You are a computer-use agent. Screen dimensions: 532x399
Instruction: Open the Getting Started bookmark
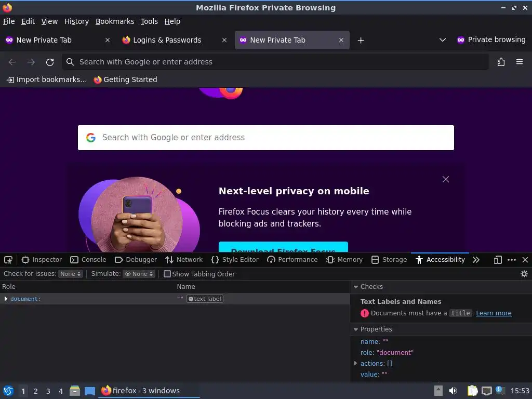pos(125,79)
